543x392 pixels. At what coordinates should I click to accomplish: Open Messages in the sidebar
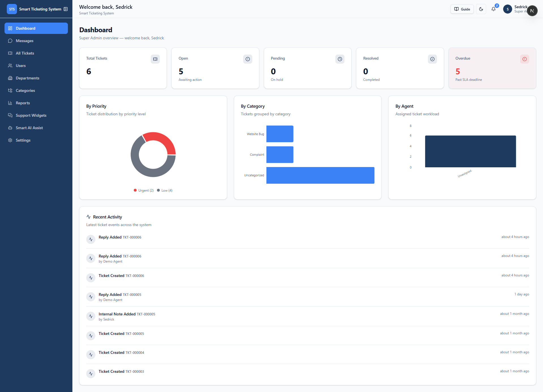click(x=36, y=41)
